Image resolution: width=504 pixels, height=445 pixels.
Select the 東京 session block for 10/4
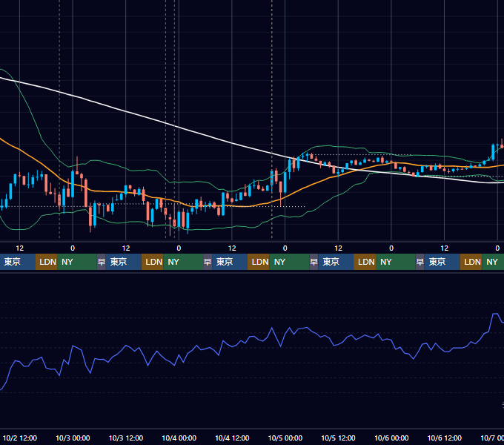[x=230, y=262]
